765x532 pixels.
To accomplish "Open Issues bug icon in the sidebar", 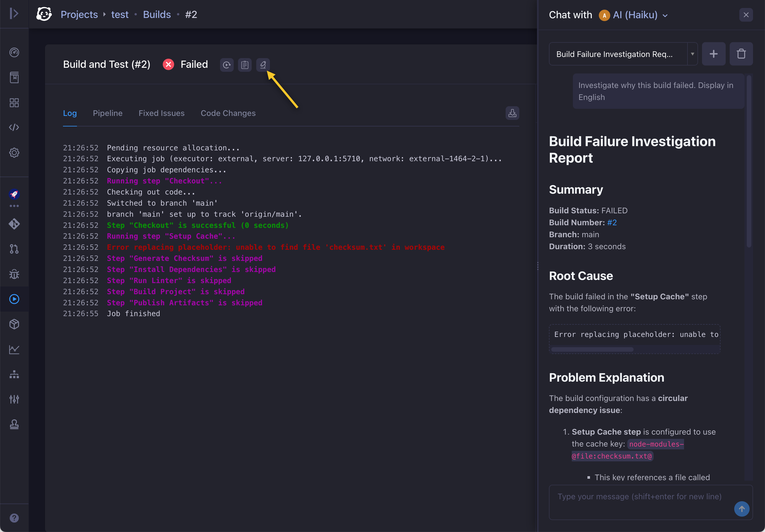I will click(14, 274).
